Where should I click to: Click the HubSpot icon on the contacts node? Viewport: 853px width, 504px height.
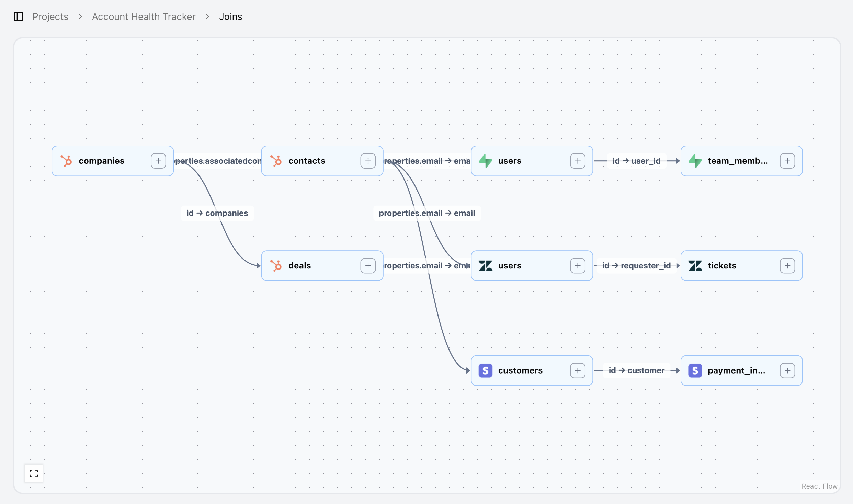click(x=276, y=161)
